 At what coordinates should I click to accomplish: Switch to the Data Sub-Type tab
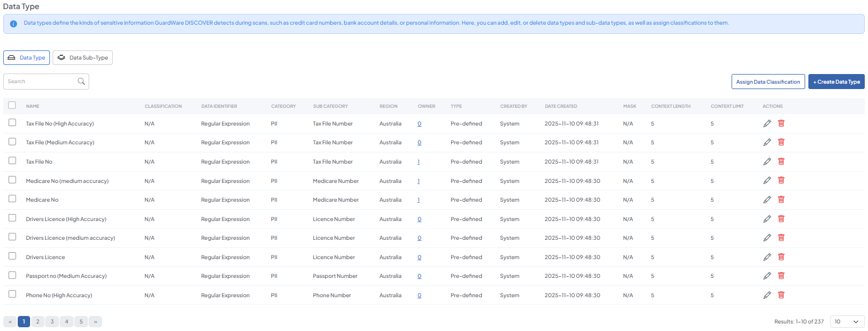83,58
